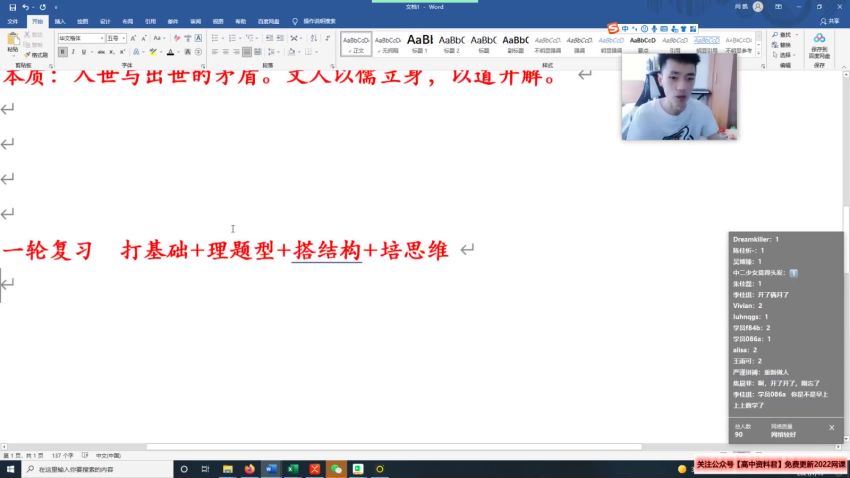Center the text alignment

(x=226, y=52)
